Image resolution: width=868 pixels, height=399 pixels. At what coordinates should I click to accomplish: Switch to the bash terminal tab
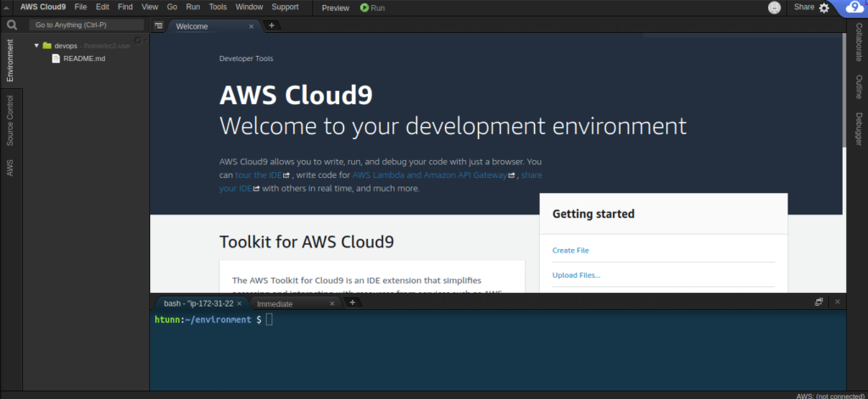click(x=198, y=303)
